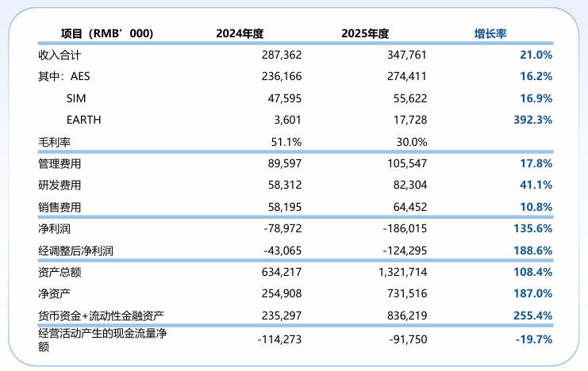Click the 392.3% growth rate value
Screen dimensions: 588x371
tap(530, 120)
